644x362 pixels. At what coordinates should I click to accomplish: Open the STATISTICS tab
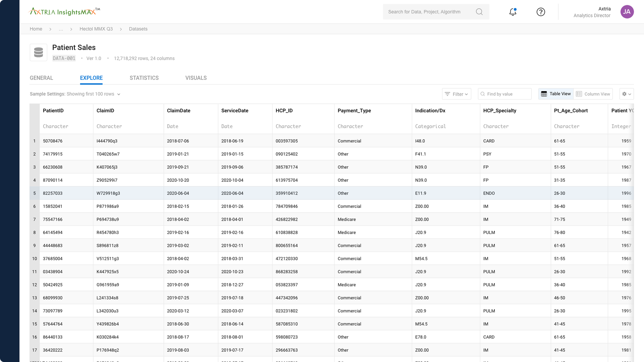point(144,78)
